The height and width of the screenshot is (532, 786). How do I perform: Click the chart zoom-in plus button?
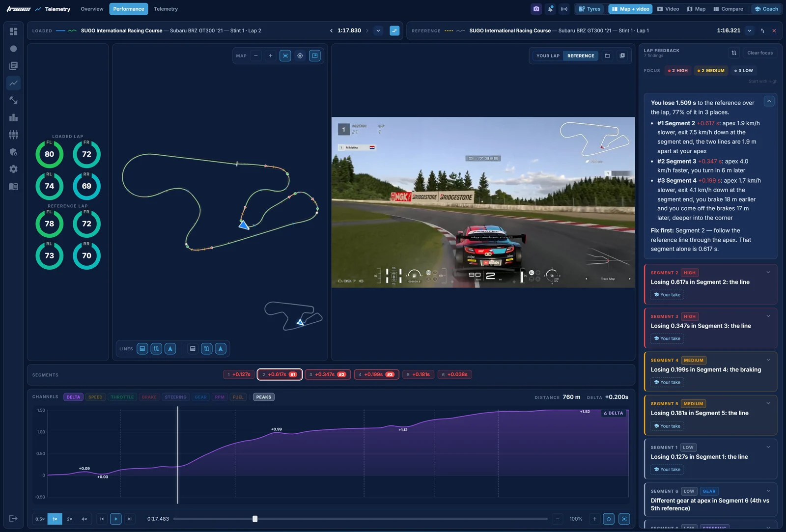tap(594, 519)
